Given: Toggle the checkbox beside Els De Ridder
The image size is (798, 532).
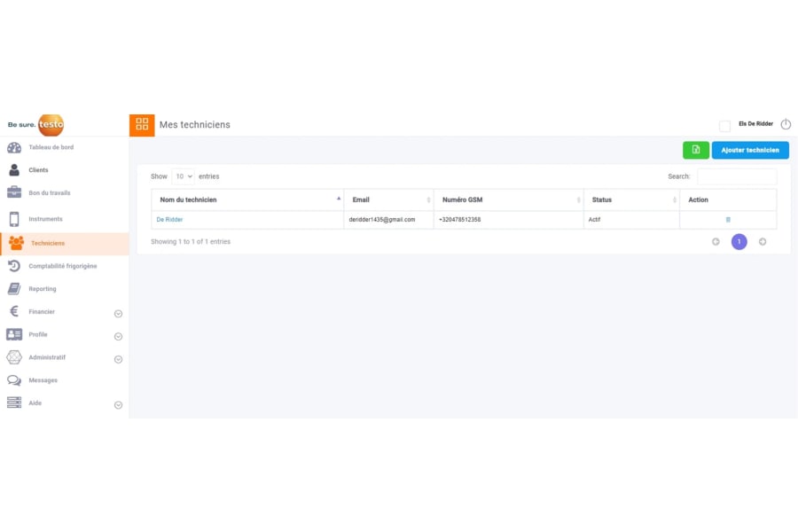Looking at the screenshot, I should 724,126.
